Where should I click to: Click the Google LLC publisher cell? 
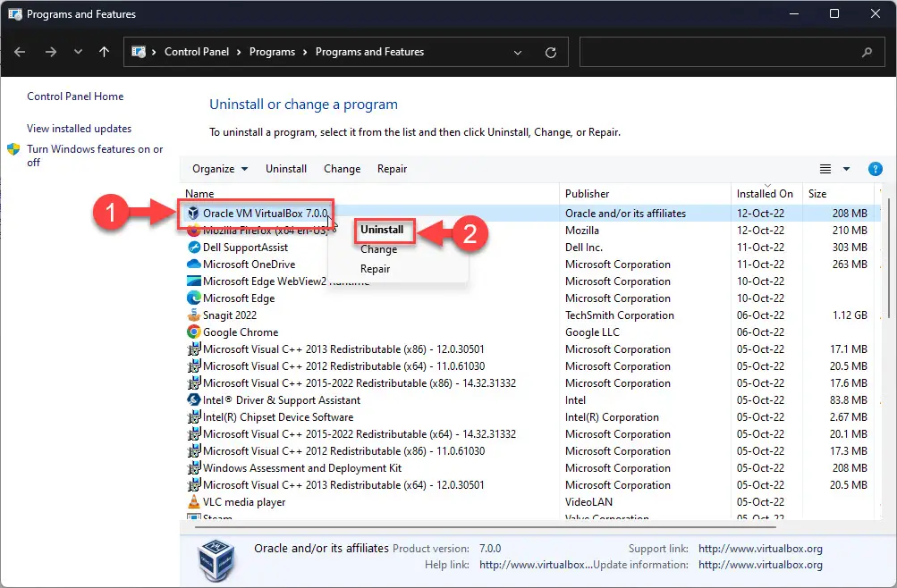592,332
